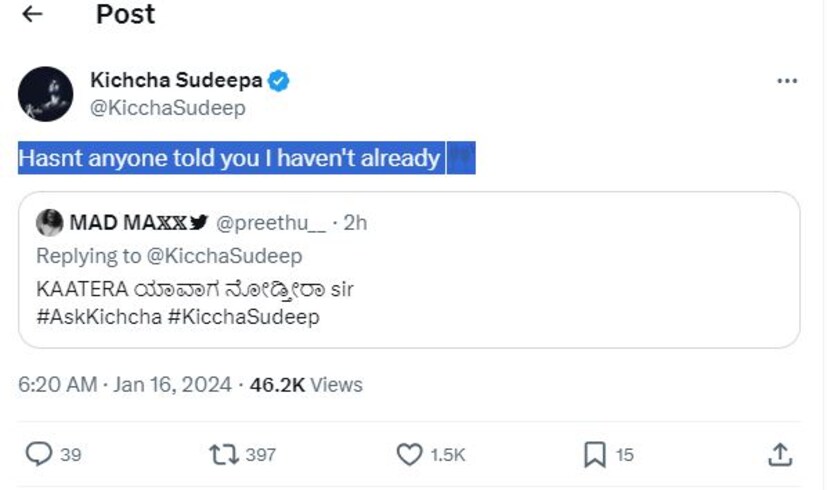Click the @KicchaSudeep handle under name
The image size is (827, 490).
click(x=167, y=108)
